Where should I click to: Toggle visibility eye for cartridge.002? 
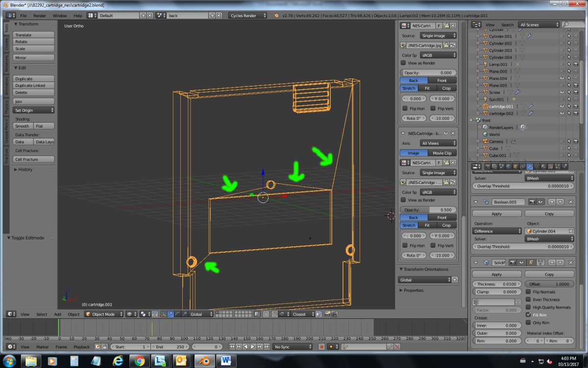coord(562,113)
